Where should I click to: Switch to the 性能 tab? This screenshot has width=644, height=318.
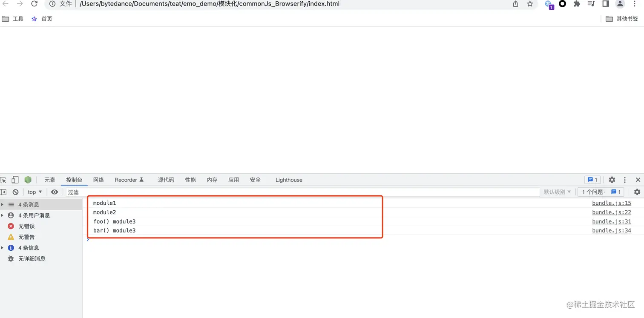pos(190,180)
